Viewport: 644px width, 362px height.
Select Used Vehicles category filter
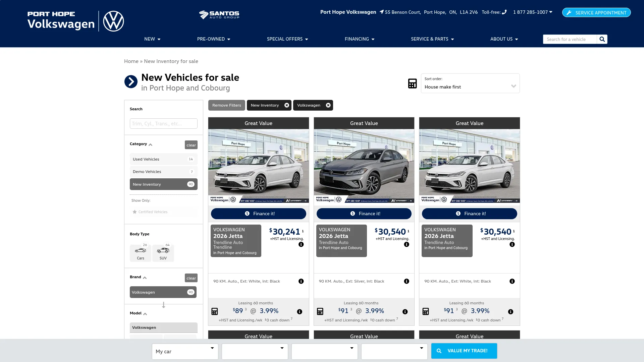tap(164, 159)
